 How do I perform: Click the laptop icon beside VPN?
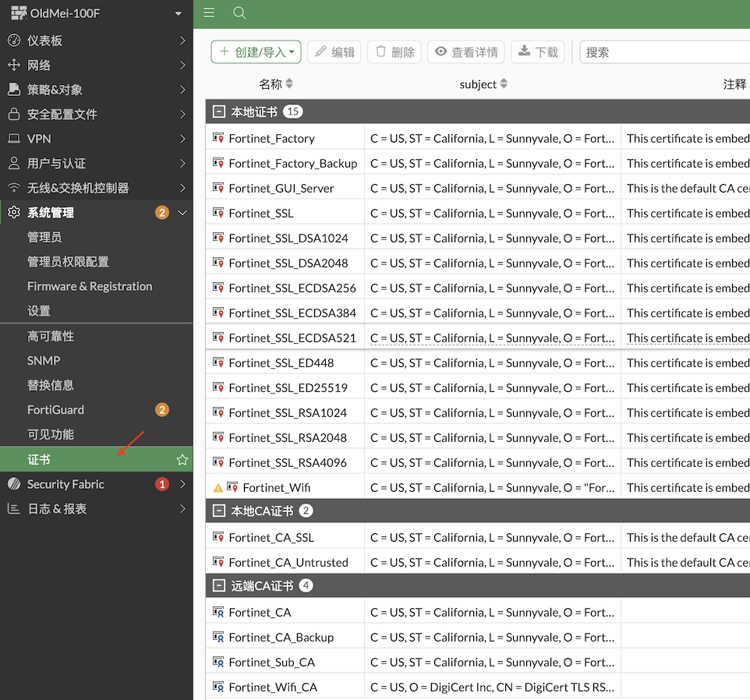pyautogui.click(x=14, y=138)
